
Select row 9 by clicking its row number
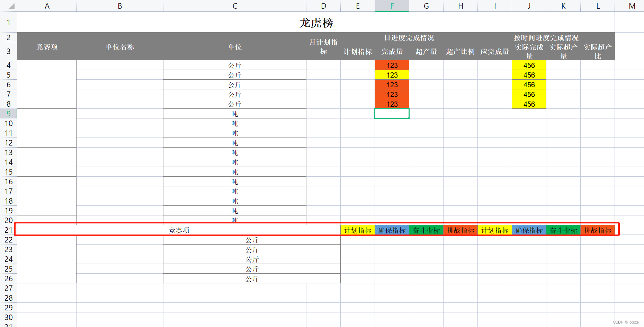[9, 113]
